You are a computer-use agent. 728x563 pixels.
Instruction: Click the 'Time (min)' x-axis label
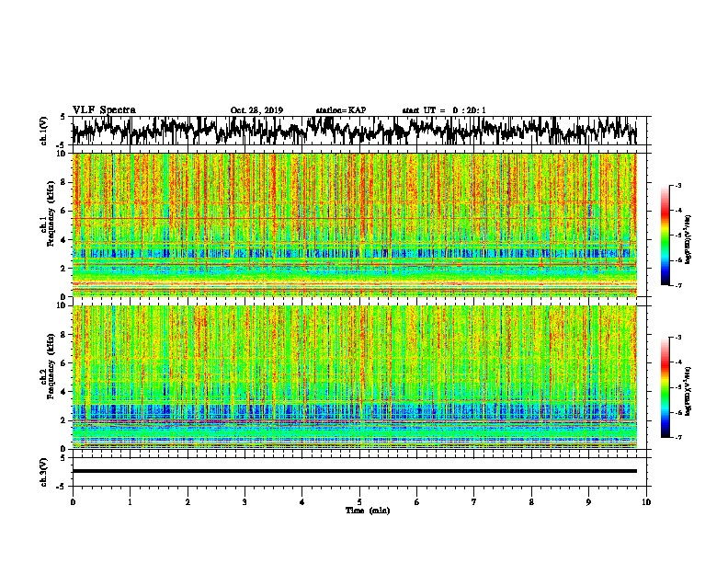[368, 511]
